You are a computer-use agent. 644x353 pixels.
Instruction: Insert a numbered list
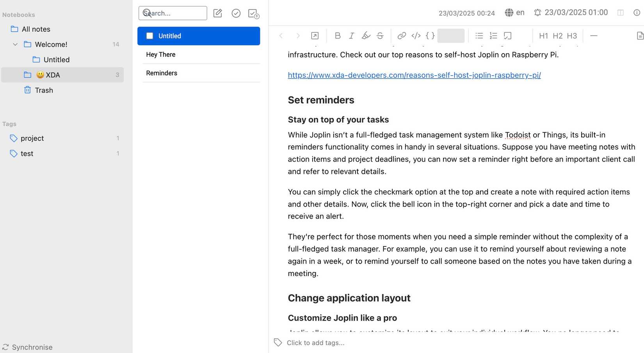(493, 36)
